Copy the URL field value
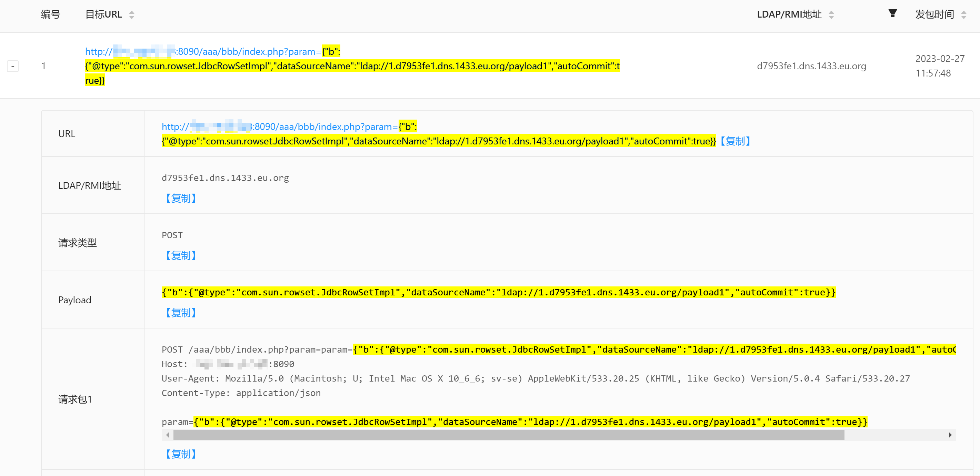This screenshot has width=980, height=476. [735, 141]
